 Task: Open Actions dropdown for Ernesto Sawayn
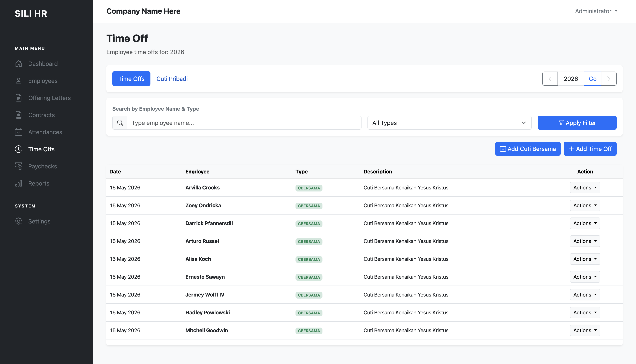tap(585, 277)
